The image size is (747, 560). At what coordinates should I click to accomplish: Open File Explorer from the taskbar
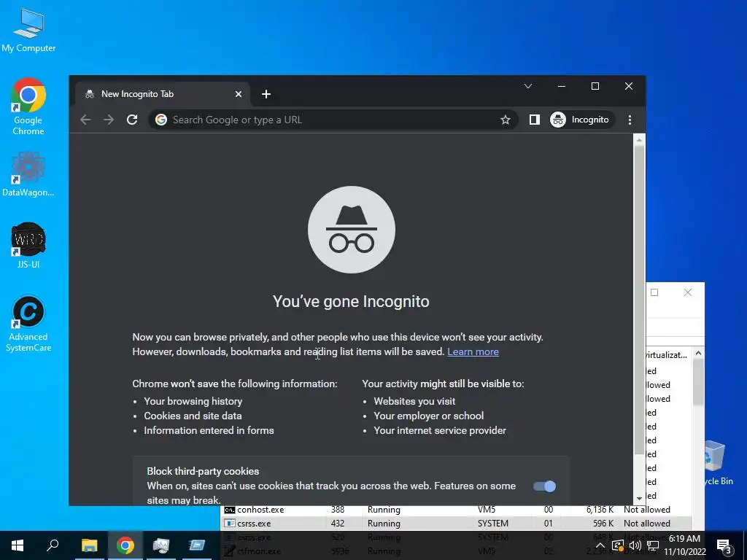click(89, 545)
